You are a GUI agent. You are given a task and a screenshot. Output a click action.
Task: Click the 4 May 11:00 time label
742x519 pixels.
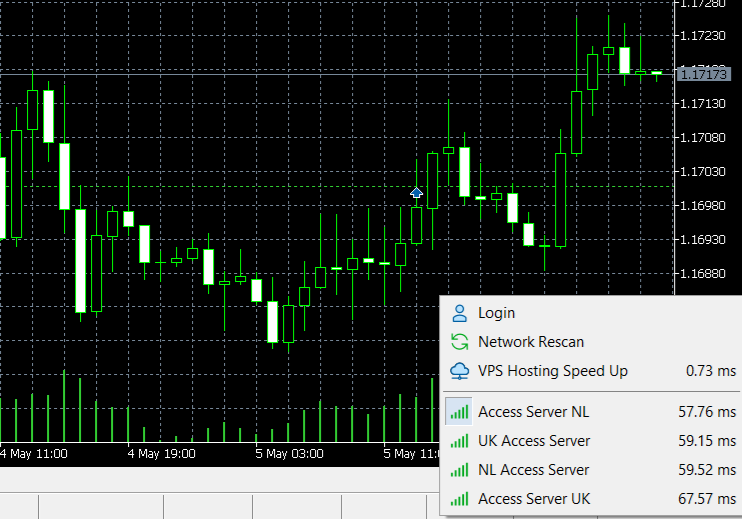(34, 454)
